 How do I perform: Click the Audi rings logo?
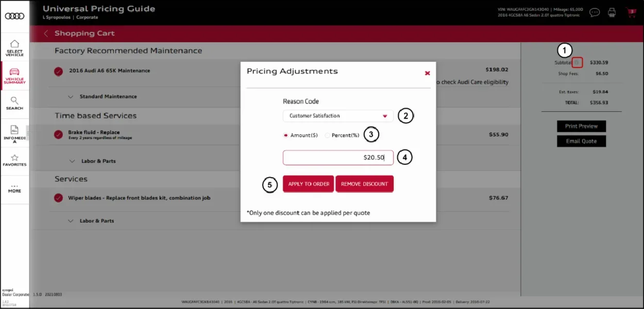tap(14, 16)
